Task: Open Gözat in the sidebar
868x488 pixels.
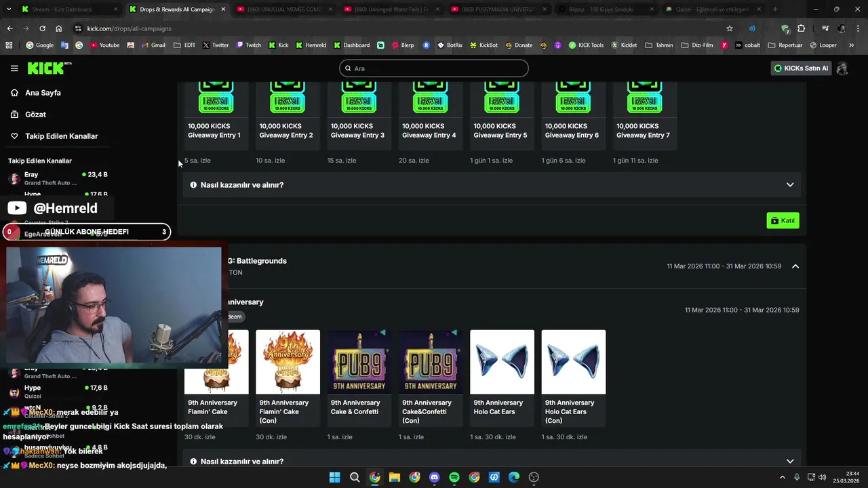Action: (35, 115)
